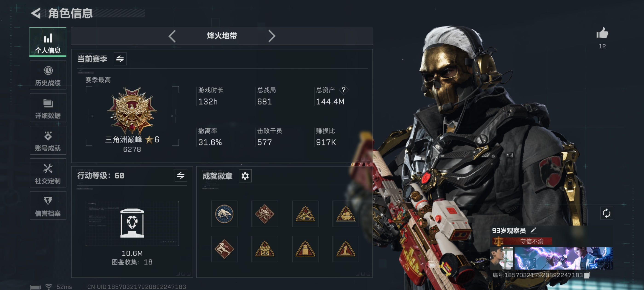
Task: Select the eagle head achievement badge
Action: point(224,214)
